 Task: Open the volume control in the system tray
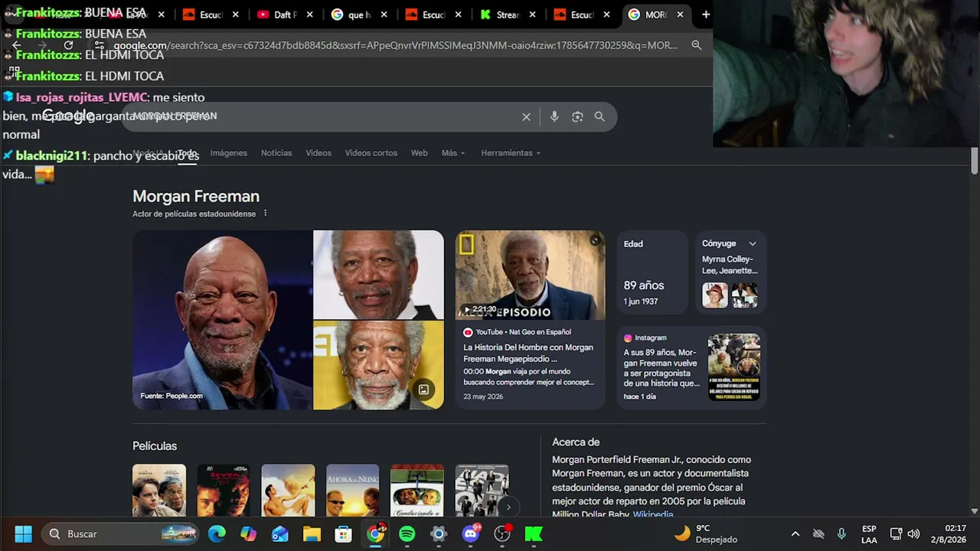click(x=913, y=534)
